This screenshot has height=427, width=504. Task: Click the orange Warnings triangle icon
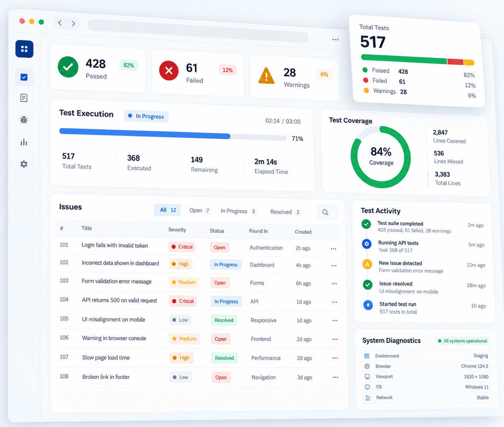(x=266, y=76)
